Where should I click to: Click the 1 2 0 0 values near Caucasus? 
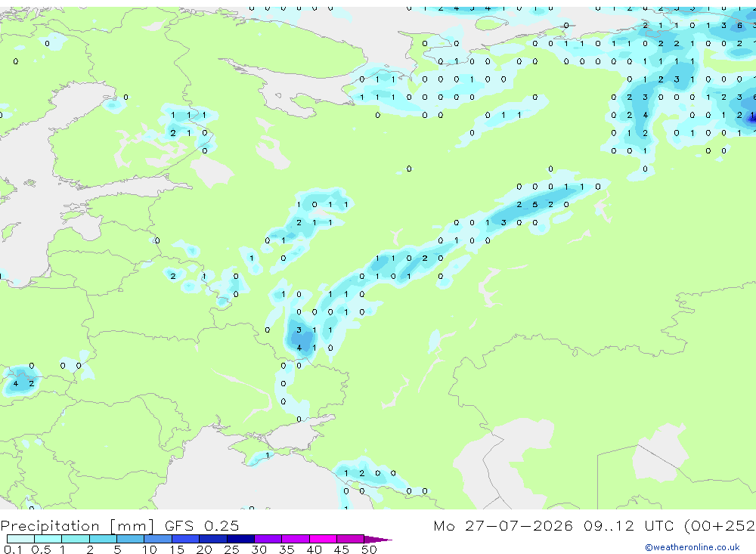point(370,473)
